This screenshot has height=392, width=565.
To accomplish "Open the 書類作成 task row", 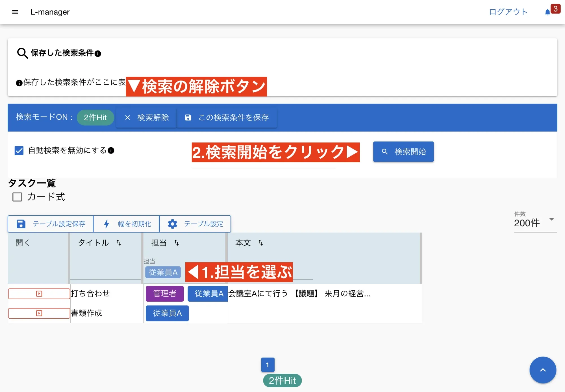I will [39, 313].
